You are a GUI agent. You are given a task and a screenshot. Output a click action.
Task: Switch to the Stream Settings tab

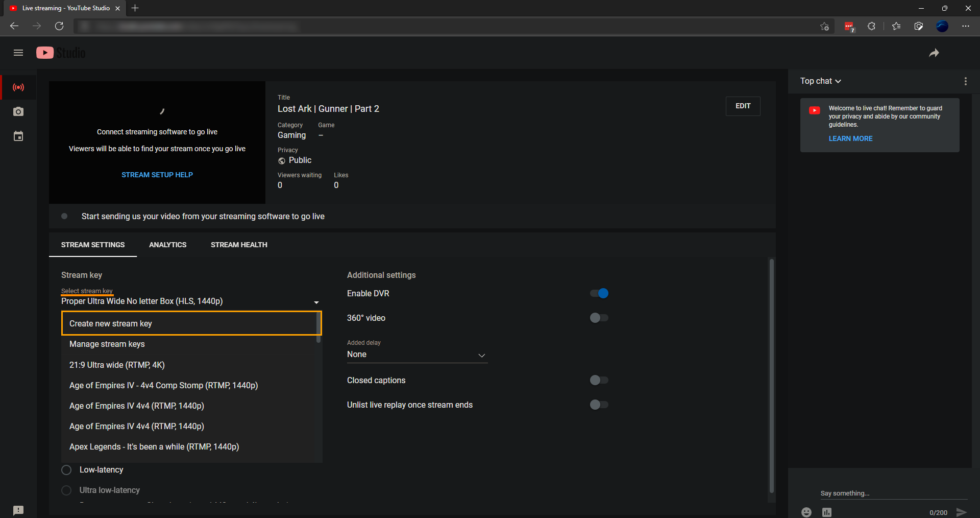coord(93,245)
